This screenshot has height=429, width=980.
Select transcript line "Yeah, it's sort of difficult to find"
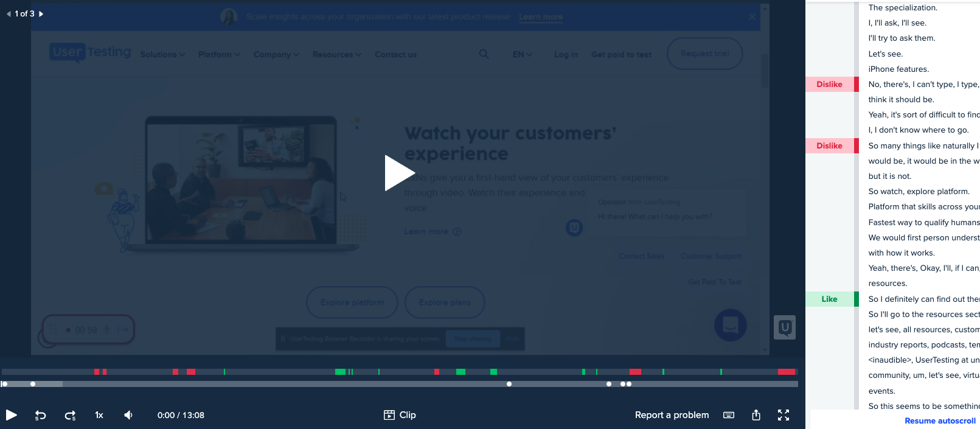pyautogui.click(x=923, y=115)
